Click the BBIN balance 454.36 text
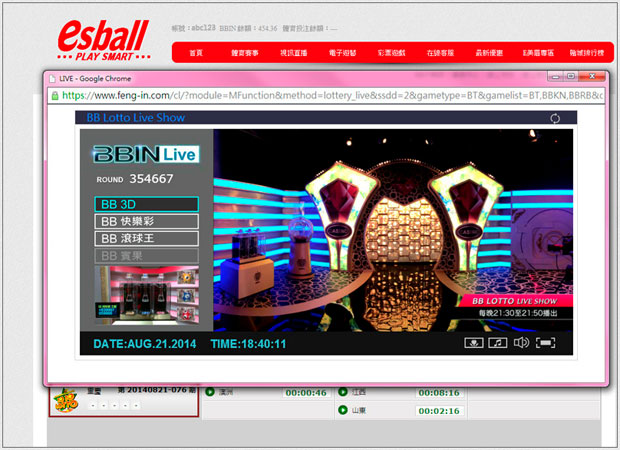The width and height of the screenshot is (620, 450). (x=248, y=28)
